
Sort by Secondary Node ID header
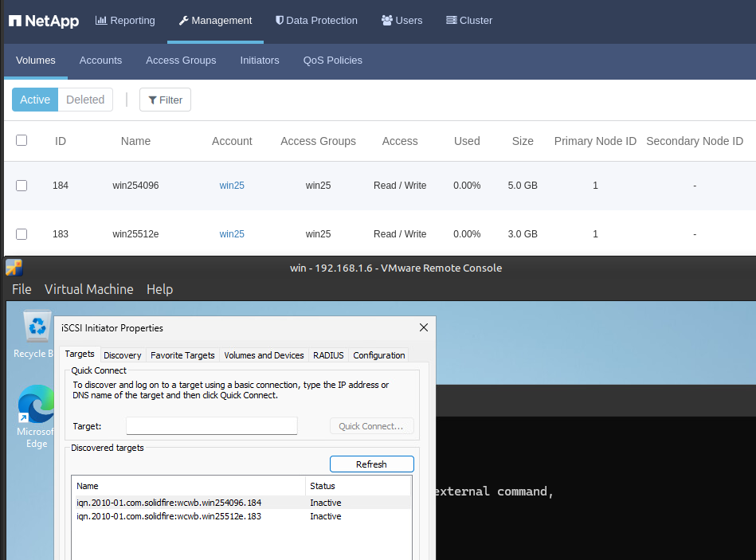[x=695, y=141]
